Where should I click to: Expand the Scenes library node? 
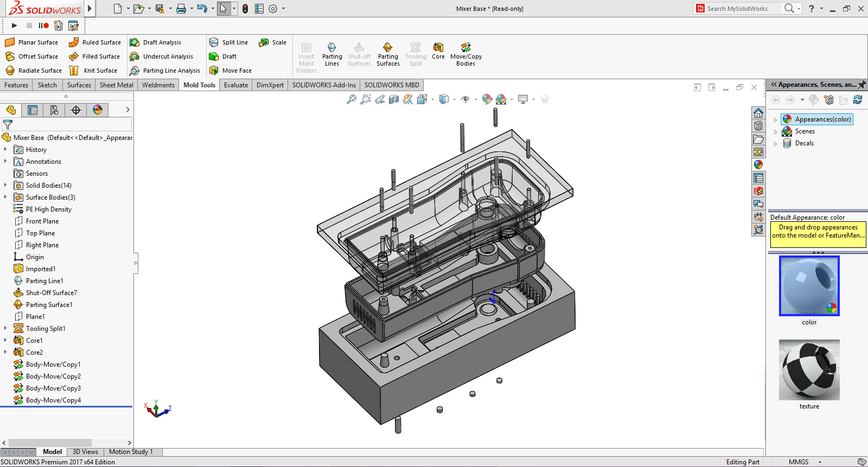[775, 132]
